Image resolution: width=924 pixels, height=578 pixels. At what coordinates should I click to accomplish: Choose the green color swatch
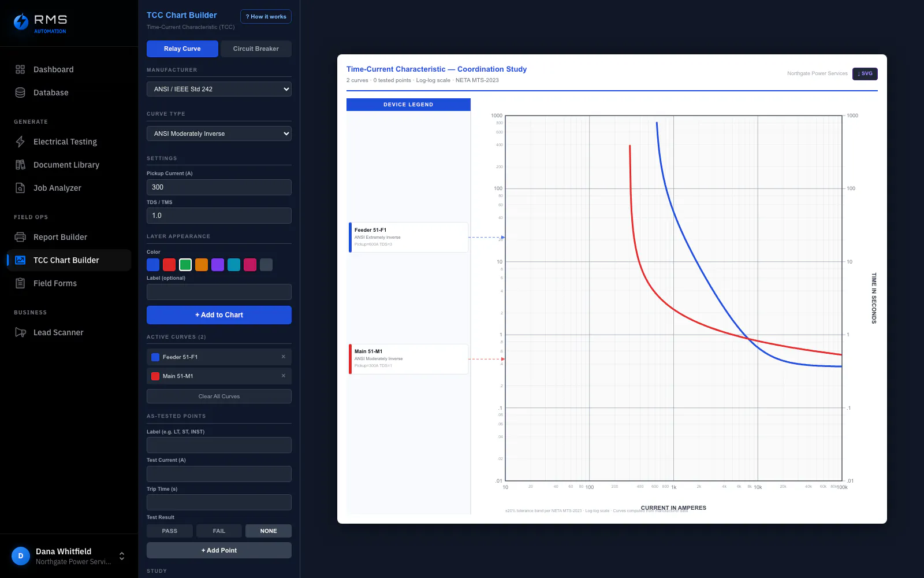pos(185,265)
